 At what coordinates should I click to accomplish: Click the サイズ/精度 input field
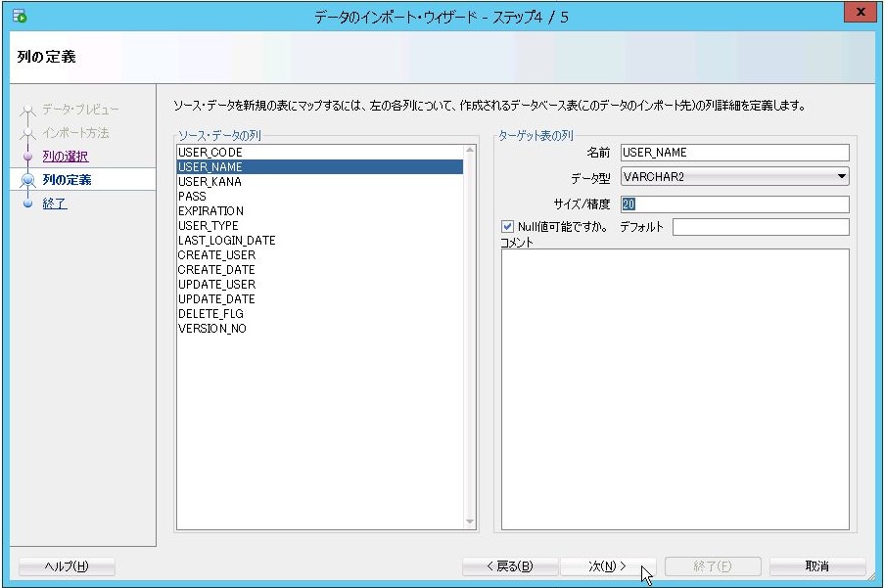[734, 204]
